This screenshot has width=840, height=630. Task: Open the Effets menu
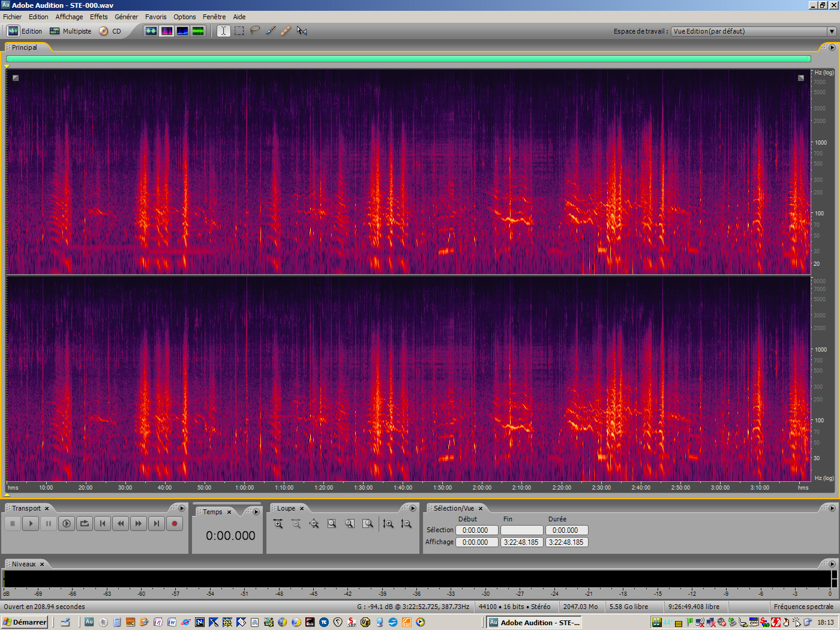click(99, 17)
